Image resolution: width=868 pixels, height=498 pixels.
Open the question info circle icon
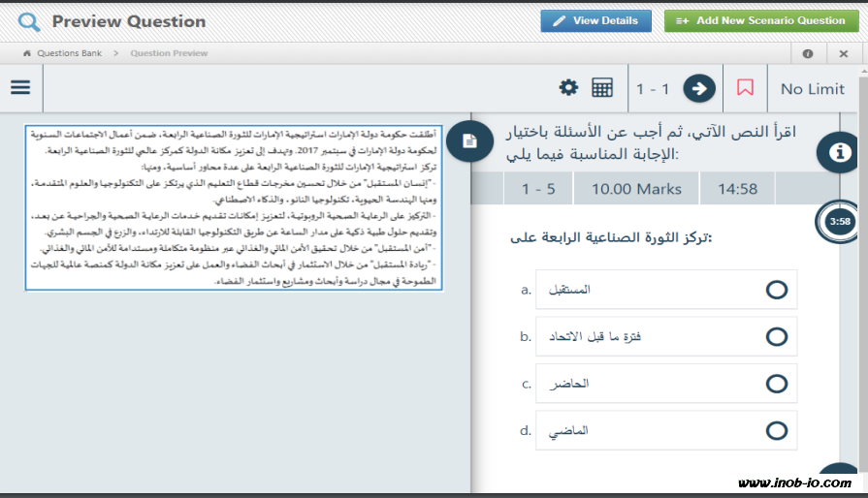pyautogui.click(x=840, y=152)
